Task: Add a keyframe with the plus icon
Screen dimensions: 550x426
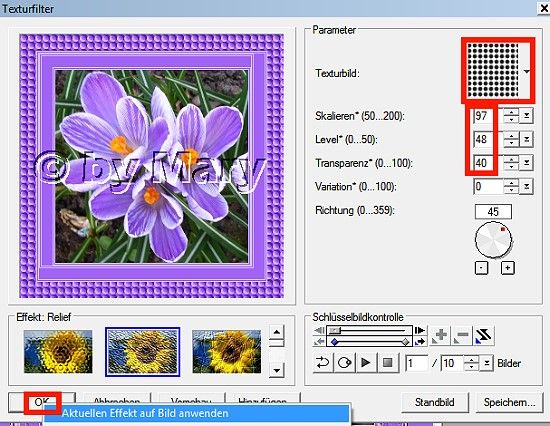Action: pos(440,336)
